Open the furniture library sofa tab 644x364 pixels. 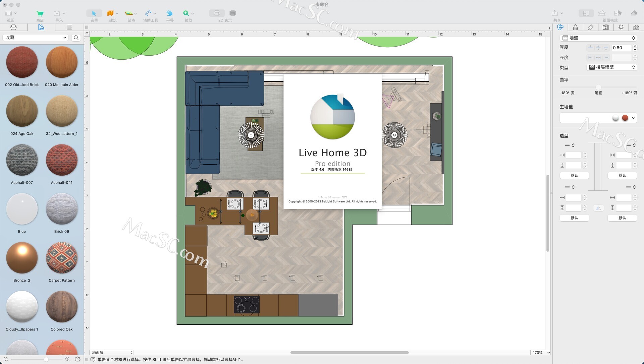[13, 27]
